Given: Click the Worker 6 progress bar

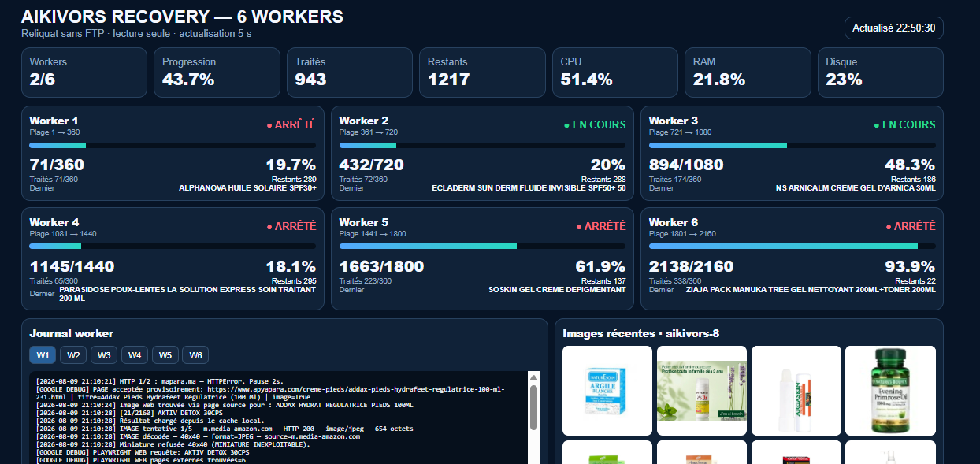Looking at the screenshot, I should tap(793, 247).
